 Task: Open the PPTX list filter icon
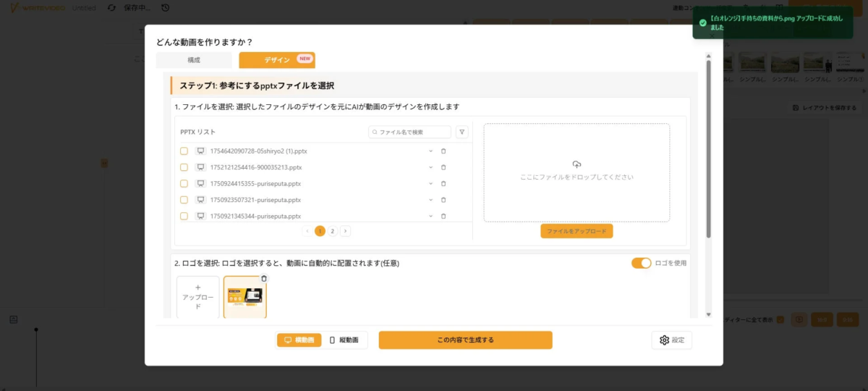(463, 133)
